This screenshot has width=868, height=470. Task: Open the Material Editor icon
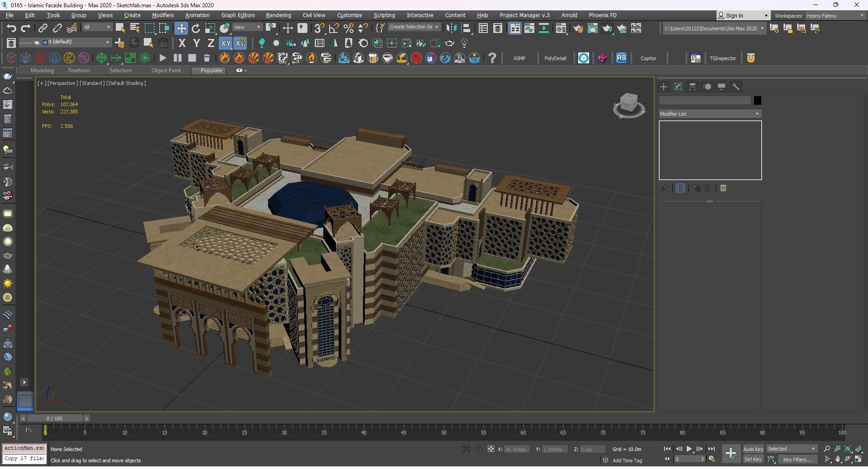coord(561,28)
